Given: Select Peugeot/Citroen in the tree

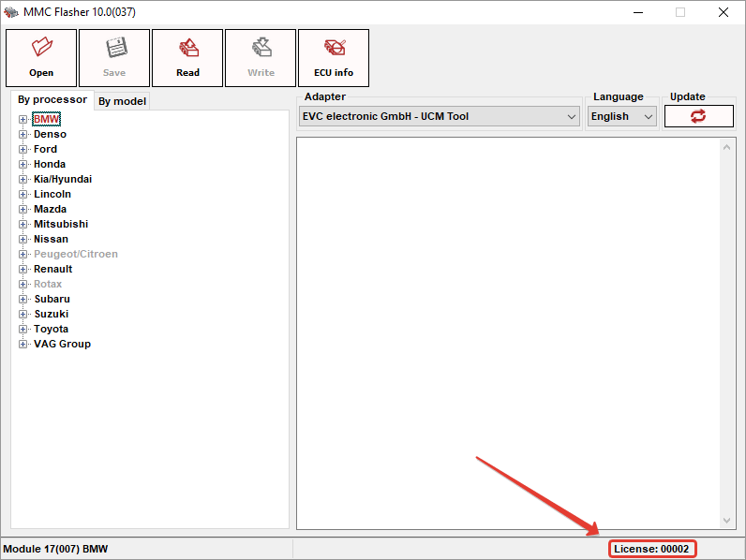Looking at the screenshot, I should [76, 254].
